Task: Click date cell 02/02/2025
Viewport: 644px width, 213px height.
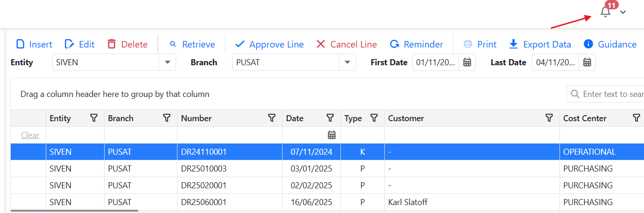Action: click(x=311, y=186)
